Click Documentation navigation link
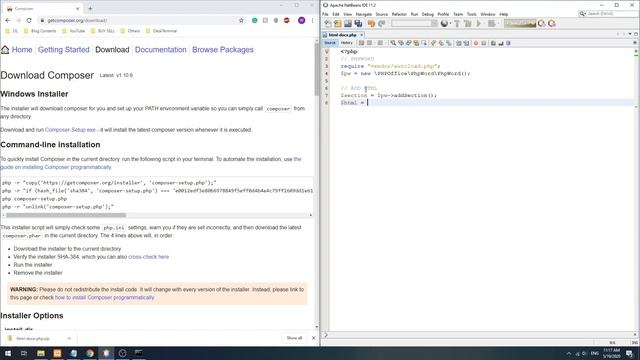Screen dimensions: 640x360 coord(160,50)
